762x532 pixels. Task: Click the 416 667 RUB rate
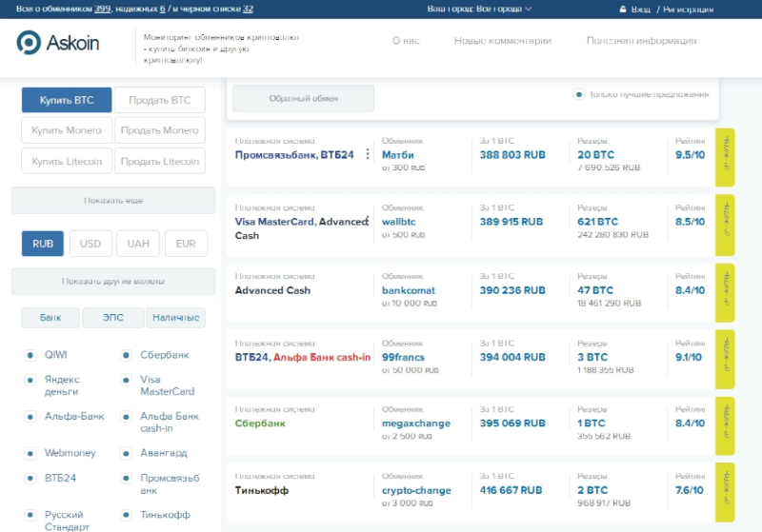[x=511, y=490]
